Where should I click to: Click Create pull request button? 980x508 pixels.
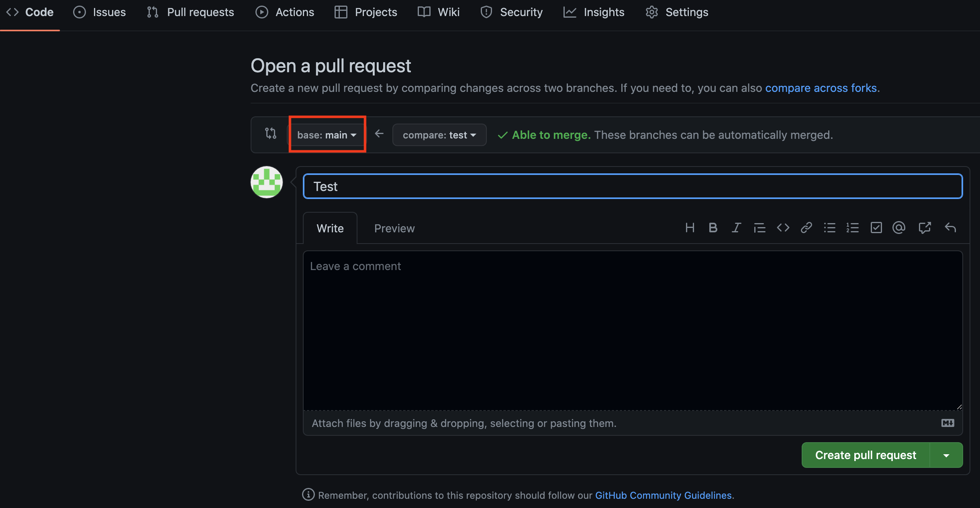(x=865, y=455)
